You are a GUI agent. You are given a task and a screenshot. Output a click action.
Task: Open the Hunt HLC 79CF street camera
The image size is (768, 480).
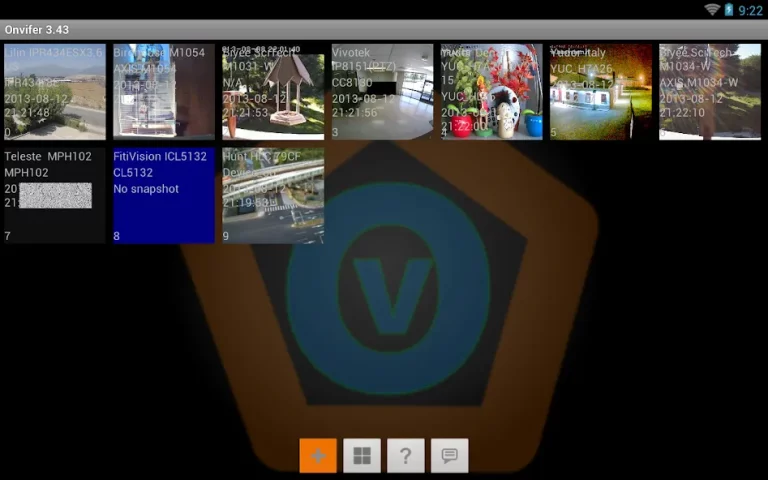tap(273, 195)
